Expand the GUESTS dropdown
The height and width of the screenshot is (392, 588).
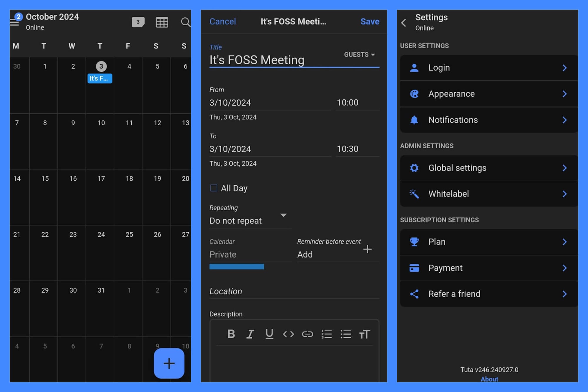point(359,54)
